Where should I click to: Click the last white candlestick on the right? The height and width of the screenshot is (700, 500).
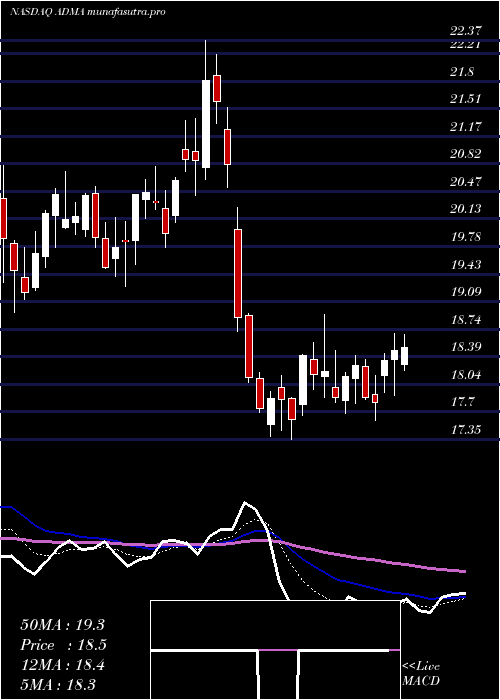click(x=404, y=356)
